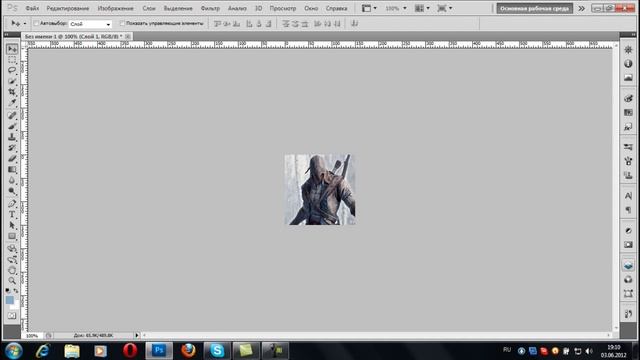640x360 pixels.
Task: Click the Align top edges icon
Action: tap(217, 24)
